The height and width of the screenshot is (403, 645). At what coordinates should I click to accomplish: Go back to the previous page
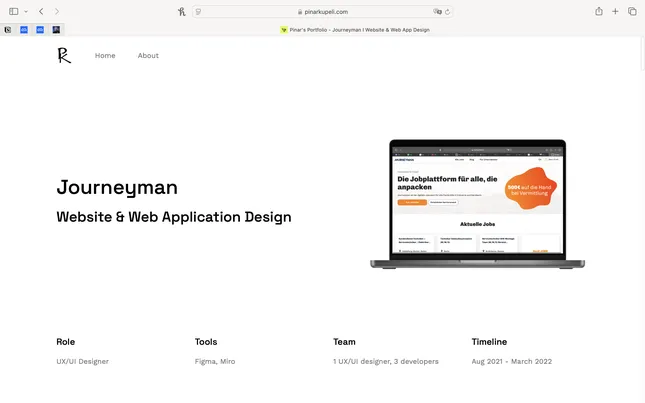click(x=41, y=12)
